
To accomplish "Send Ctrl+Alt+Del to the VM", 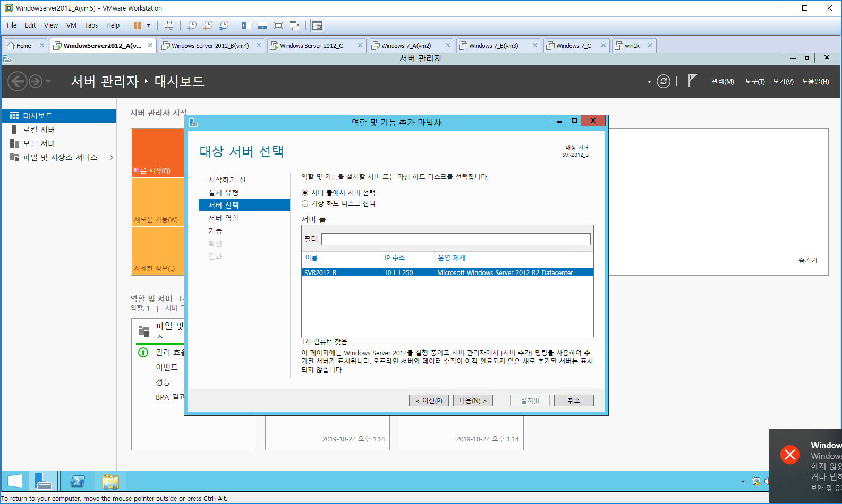I will (169, 25).
